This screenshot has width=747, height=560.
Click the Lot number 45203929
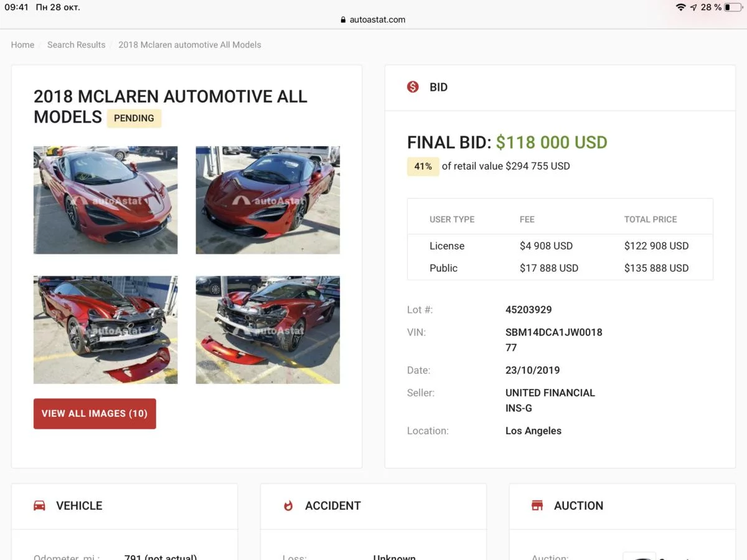[x=529, y=310]
